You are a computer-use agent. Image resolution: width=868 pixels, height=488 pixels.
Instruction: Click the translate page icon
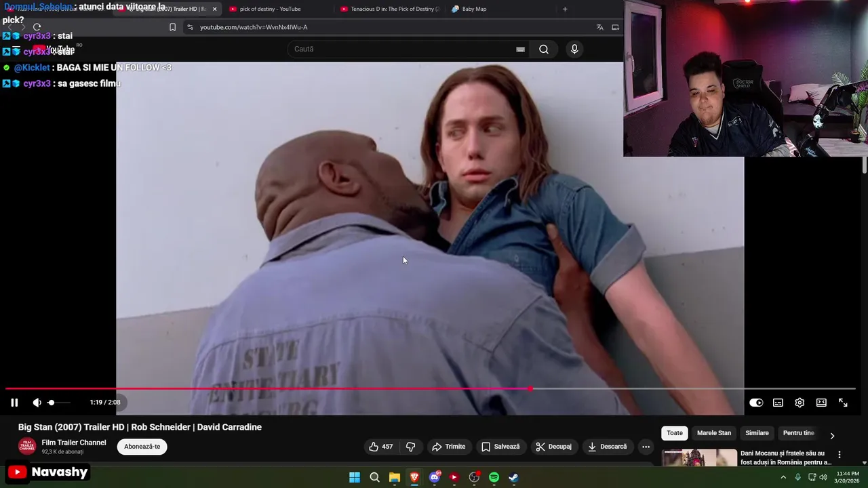(x=599, y=27)
